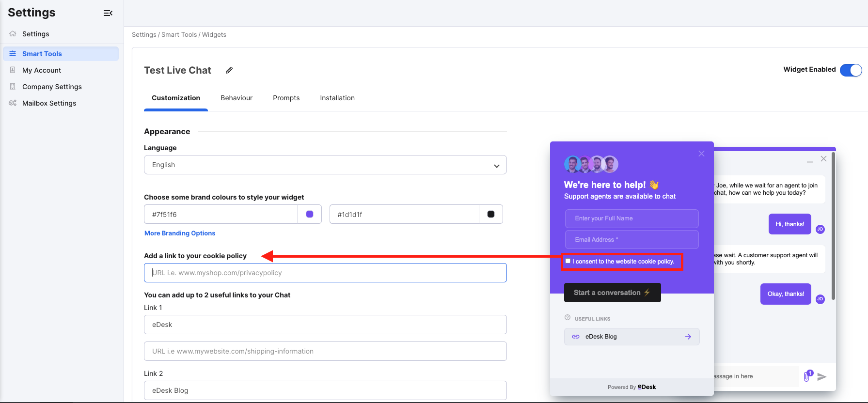Open Mailbox Settings in the sidebar

click(x=61, y=103)
